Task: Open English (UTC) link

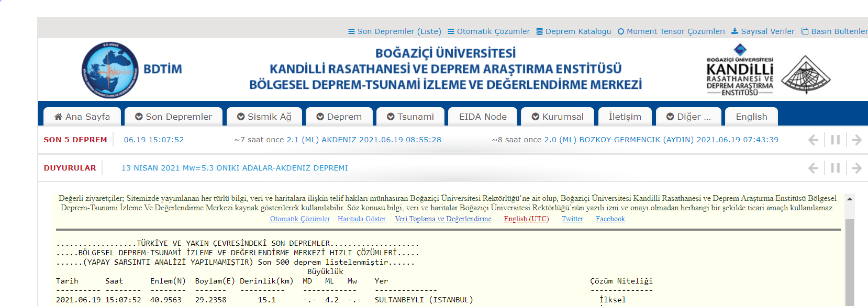Action: (x=526, y=219)
